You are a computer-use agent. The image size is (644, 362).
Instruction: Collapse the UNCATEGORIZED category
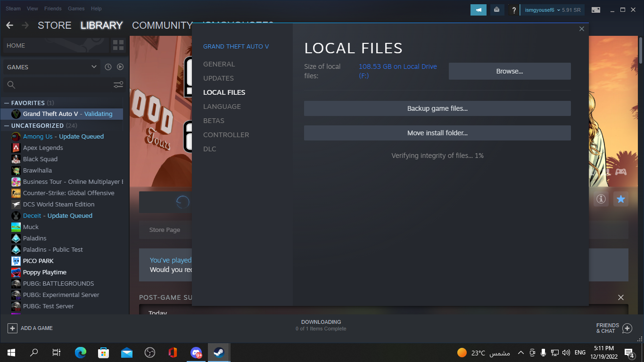click(7, 125)
